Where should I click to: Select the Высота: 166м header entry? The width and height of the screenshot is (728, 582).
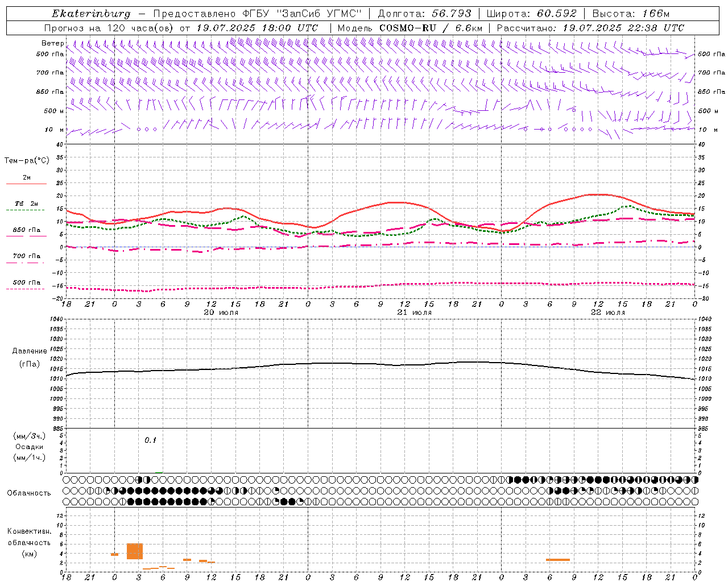pyautogui.click(x=631, y=14)
